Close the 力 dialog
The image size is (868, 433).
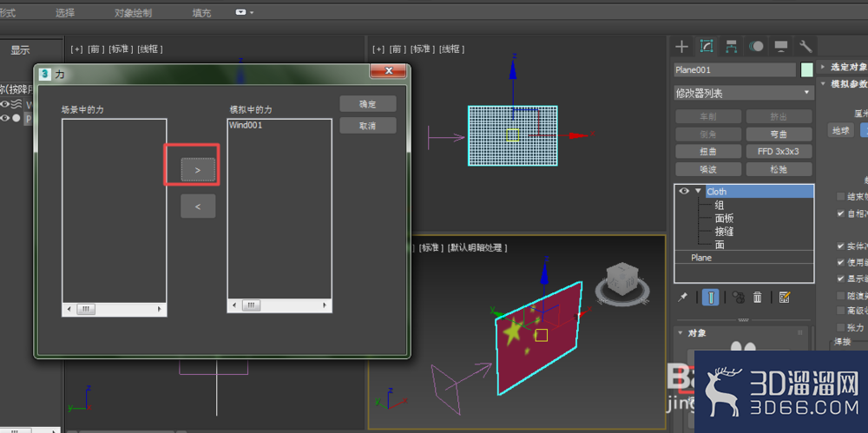pos(388,71)
